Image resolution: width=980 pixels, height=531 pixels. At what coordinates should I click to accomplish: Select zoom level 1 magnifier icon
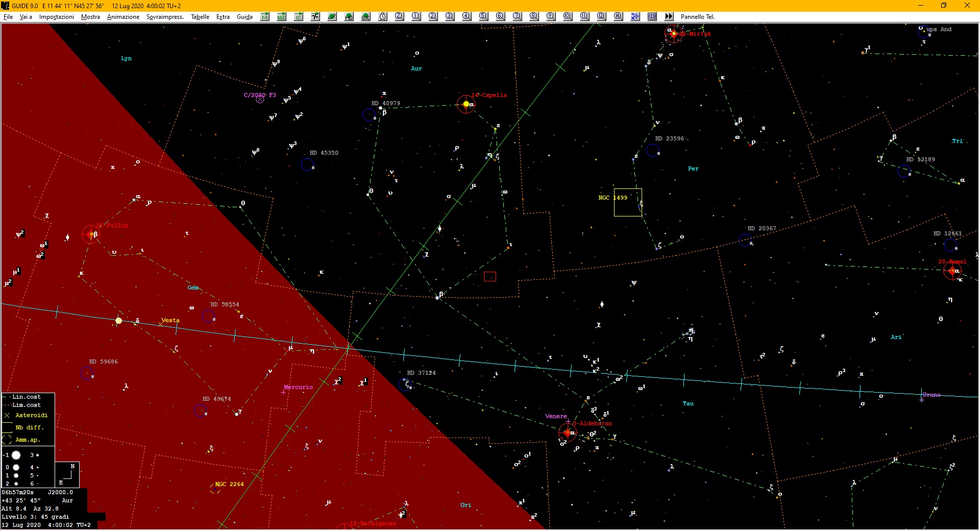coord(416,16)
